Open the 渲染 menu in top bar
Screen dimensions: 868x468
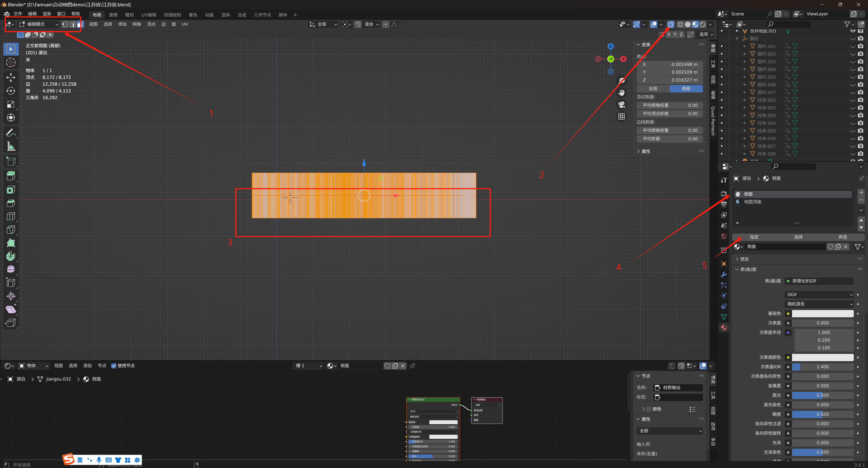47,14
